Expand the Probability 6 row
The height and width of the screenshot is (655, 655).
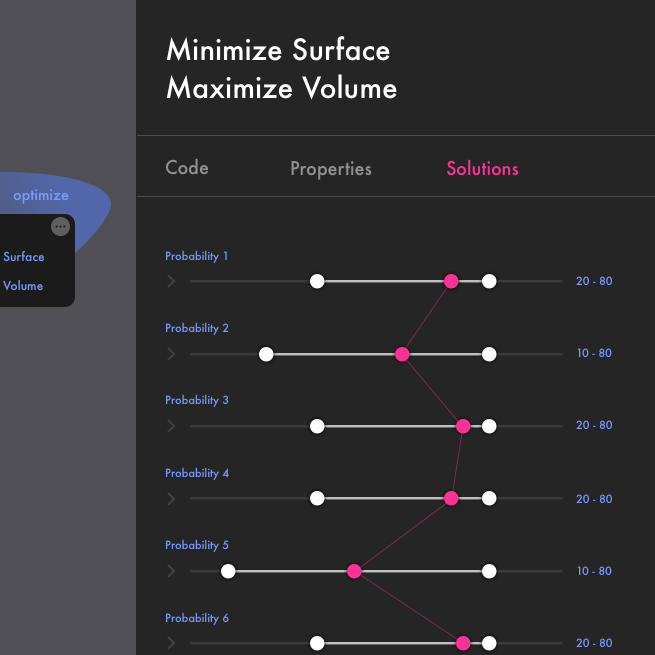[x=171, y=643]
